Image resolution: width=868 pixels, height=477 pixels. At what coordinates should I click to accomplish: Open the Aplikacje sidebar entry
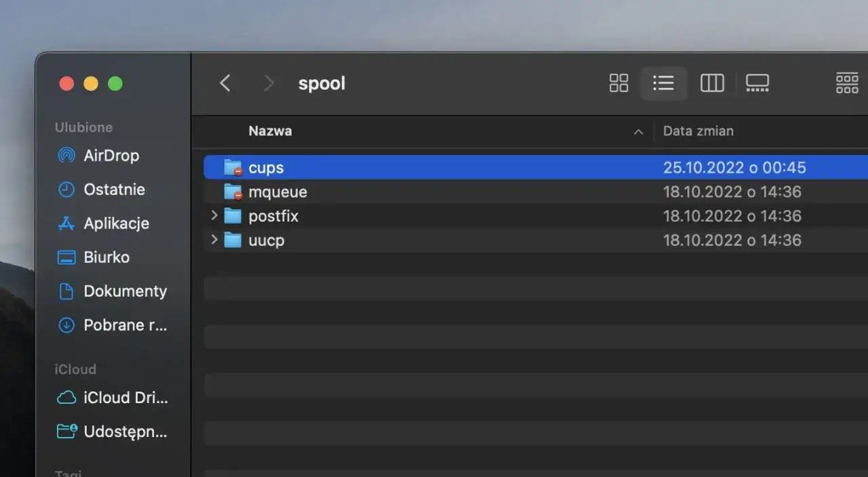pyautogui.click(x=117, y=223)
